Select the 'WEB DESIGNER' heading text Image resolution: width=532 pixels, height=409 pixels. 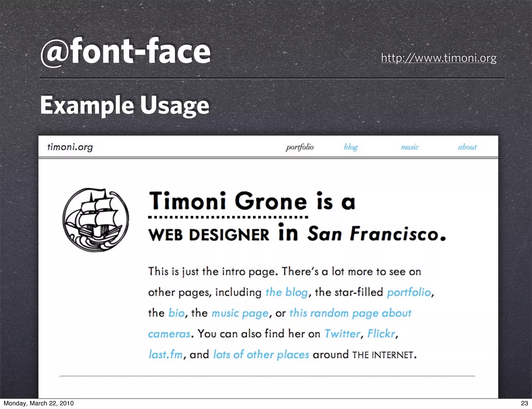tap(209, 235)
